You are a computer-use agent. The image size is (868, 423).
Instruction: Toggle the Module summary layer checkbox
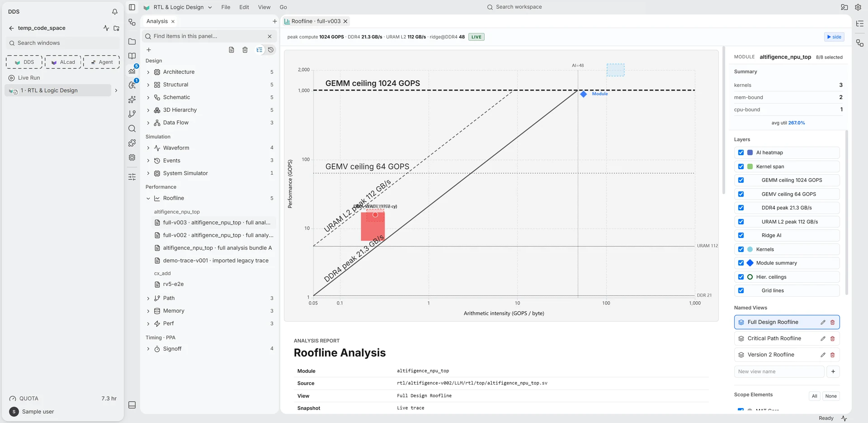point(741,263)
